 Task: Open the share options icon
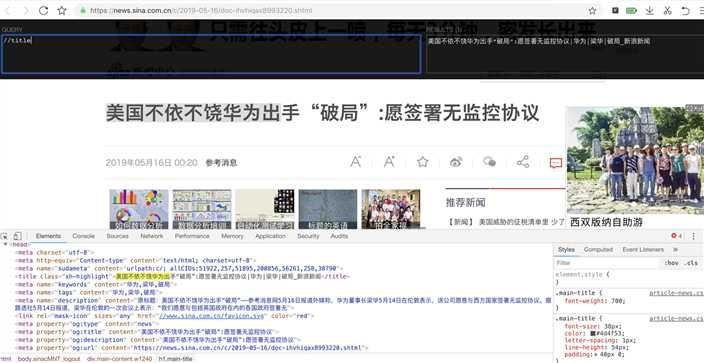[523, 162]
